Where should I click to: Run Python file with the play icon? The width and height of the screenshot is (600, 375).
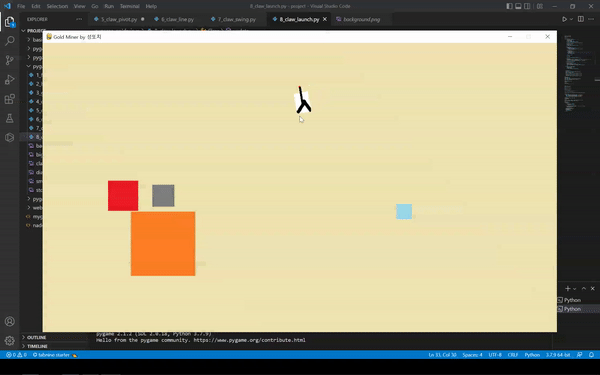[x=564, y=19]
